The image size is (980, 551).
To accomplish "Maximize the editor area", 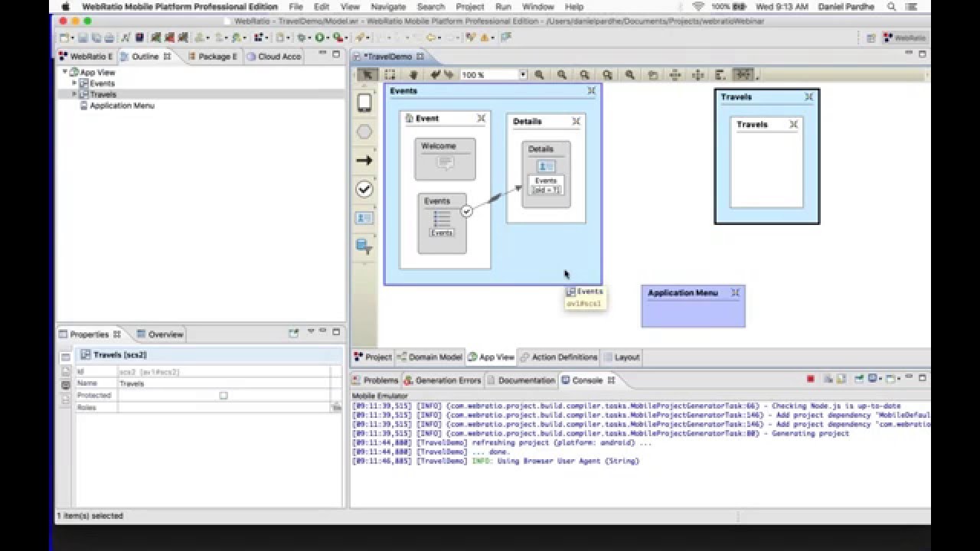I will (923, 54).
